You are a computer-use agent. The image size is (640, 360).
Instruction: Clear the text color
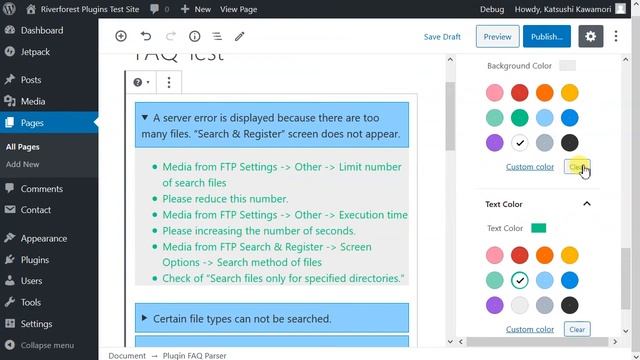pos(577,329)
